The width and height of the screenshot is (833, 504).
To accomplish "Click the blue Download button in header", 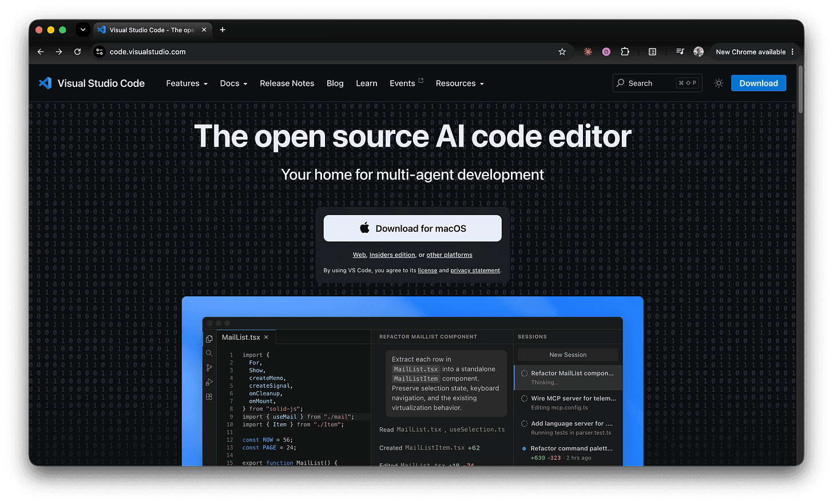I will pyautogui.click(x=759, y=83).
